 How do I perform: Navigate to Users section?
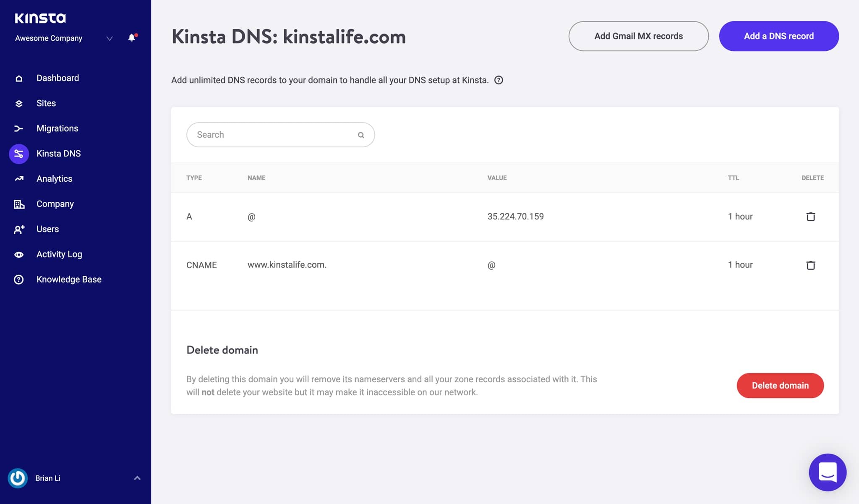tap(47, 229)
